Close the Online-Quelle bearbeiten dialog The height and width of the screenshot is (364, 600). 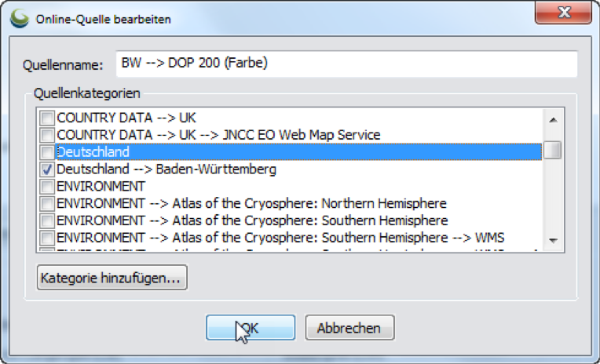[563, 13]
